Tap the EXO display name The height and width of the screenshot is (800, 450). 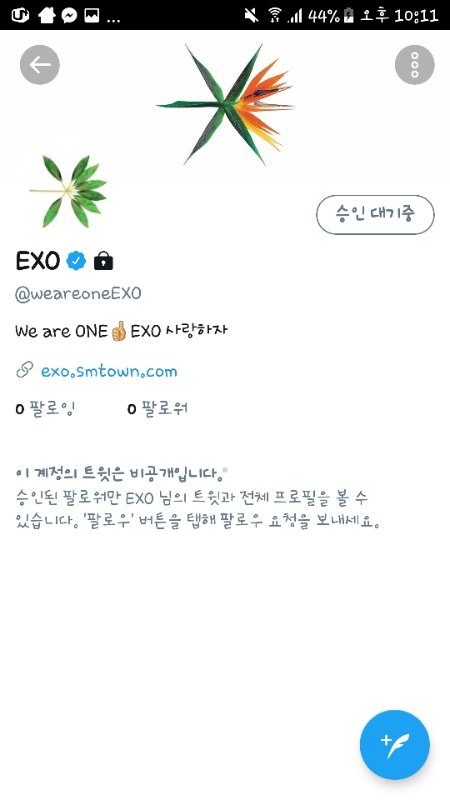coord(38,261)
